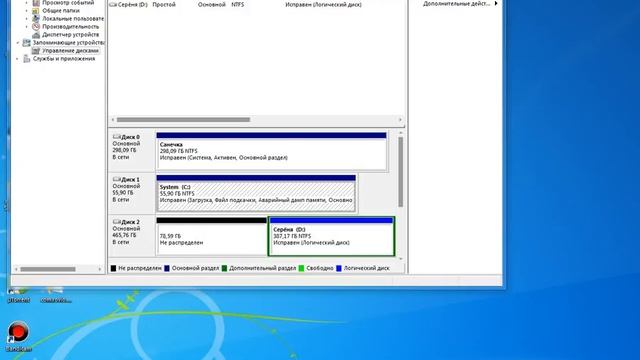Image resolution: width=640 pixels, height=360 pixels.
Task: Click the Диск 0 drive icon
Action: point(117,137)
